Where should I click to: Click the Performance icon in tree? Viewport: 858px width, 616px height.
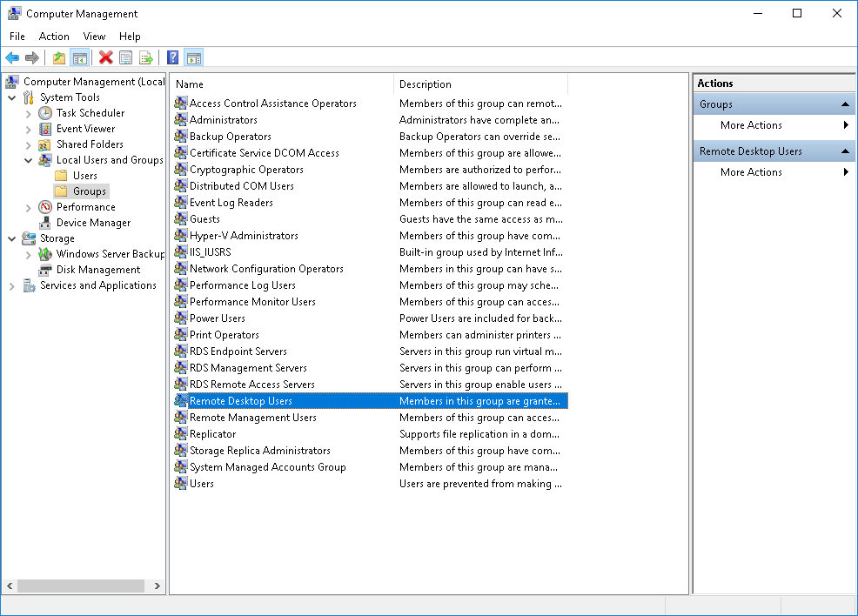tap(45, 207)
